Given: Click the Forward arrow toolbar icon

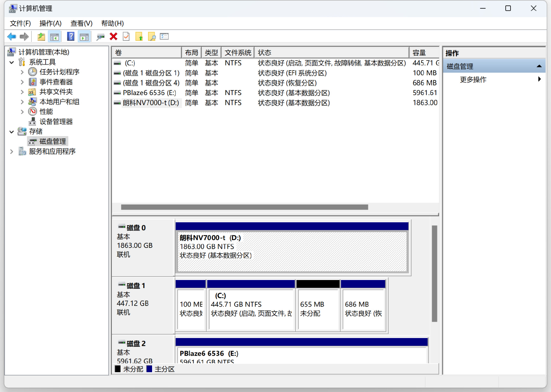Looking at the screenshot, I should (x=24, y=37).
